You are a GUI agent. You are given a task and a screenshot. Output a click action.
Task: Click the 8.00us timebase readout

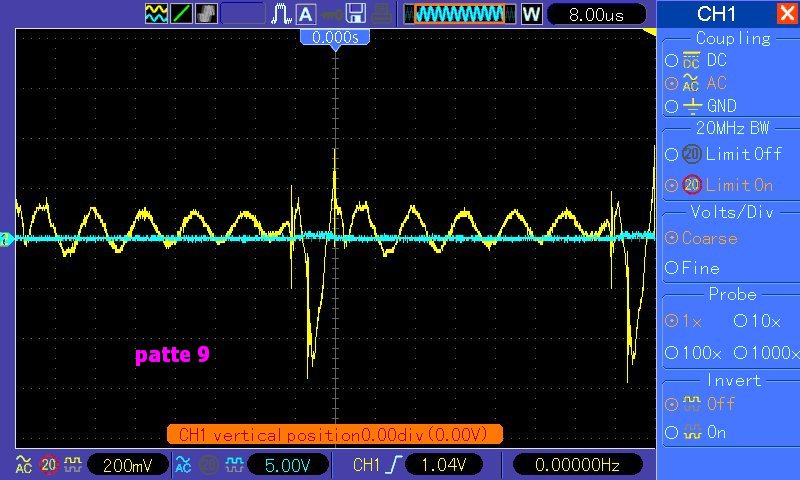click(594, 14)
